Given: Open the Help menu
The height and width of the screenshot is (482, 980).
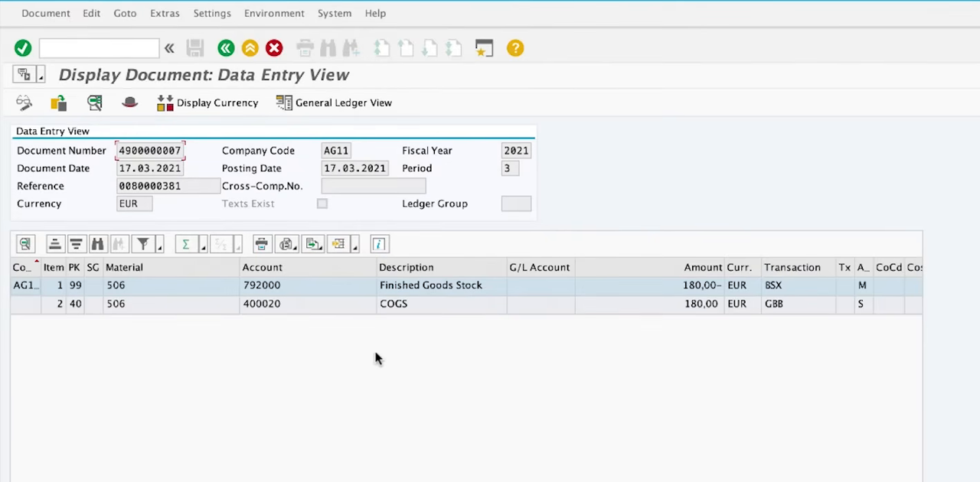Looking at the screenshot, I should pyautogui.click(x=375, y=13).
